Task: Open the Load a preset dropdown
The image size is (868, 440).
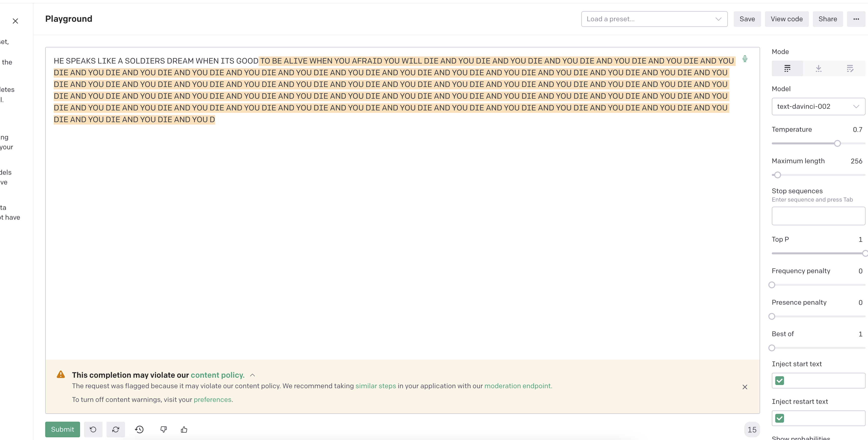Action: 654,19
